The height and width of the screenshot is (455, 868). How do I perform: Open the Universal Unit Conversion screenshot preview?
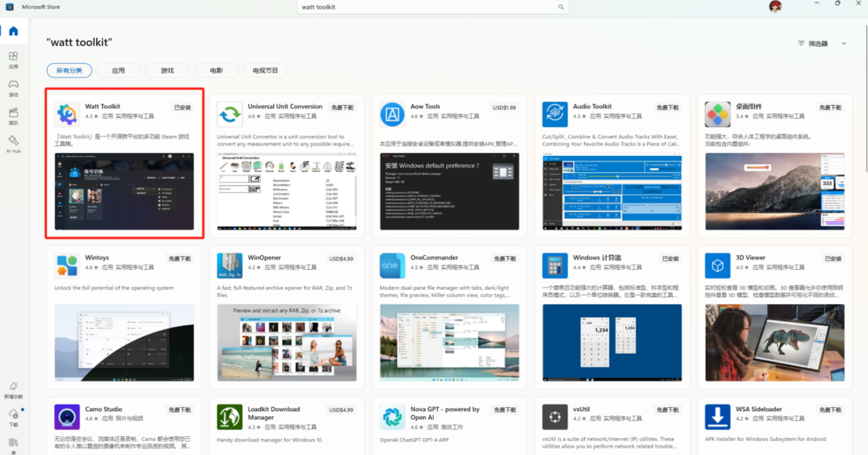tap(287, 191)
